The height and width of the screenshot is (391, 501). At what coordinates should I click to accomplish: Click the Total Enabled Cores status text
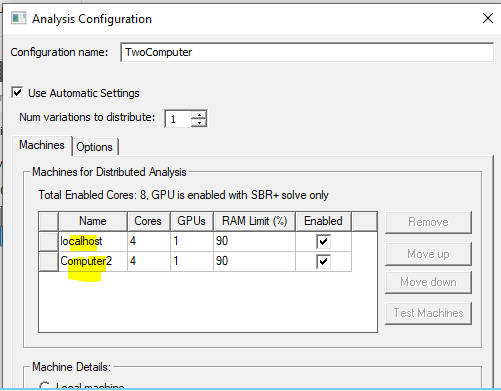pos(183,195)
